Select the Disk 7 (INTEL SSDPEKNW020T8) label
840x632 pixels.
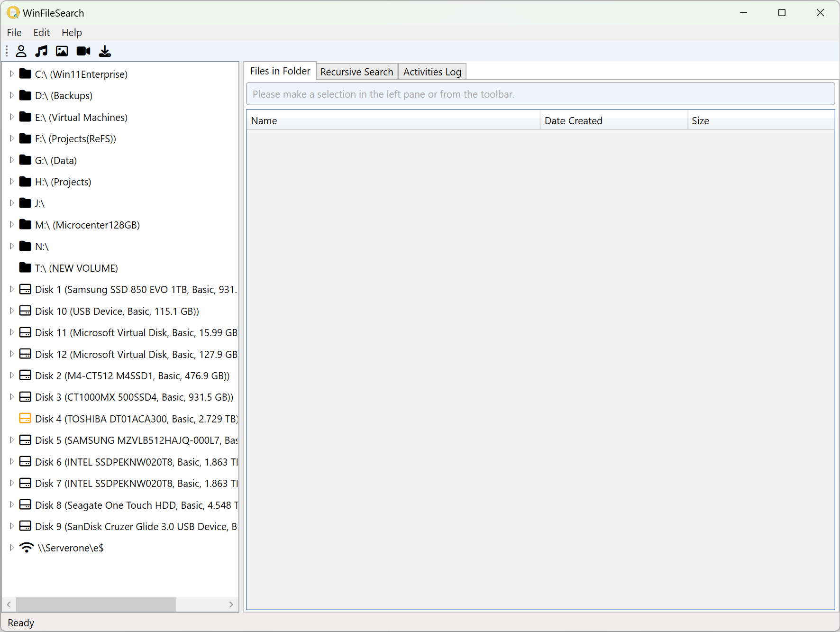click(136, 483)
